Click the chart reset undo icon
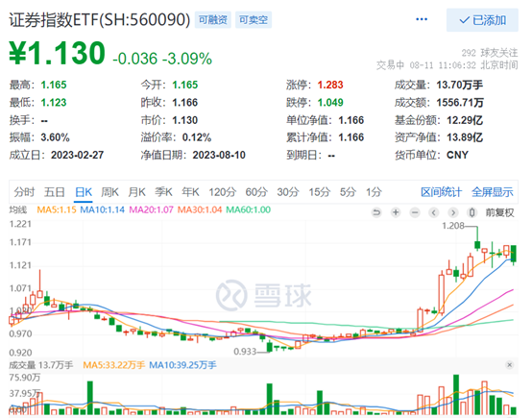The height and width of the screenshot is (418, 532). click(x=376, y=212)
